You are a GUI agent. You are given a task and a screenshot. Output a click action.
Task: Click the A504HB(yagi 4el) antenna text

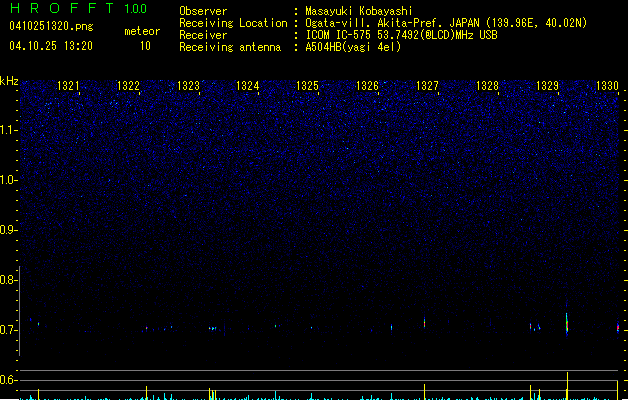tap(353, 47)
